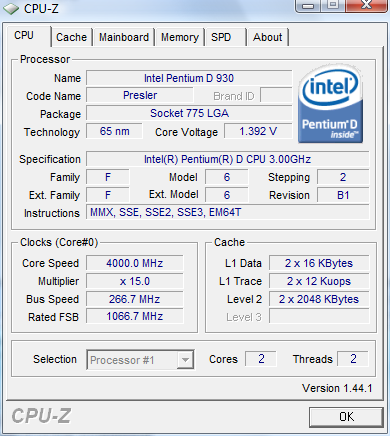Minimize the CPU-Z window
Viewport: 390px width, 436px height.
pos(308,6)
